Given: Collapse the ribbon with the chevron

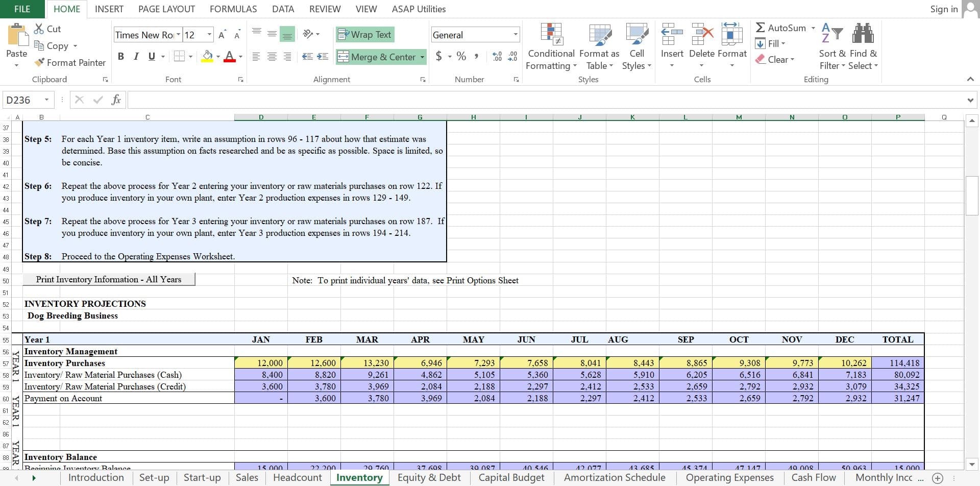Looking at the screenshot, I should coord(970,79).
